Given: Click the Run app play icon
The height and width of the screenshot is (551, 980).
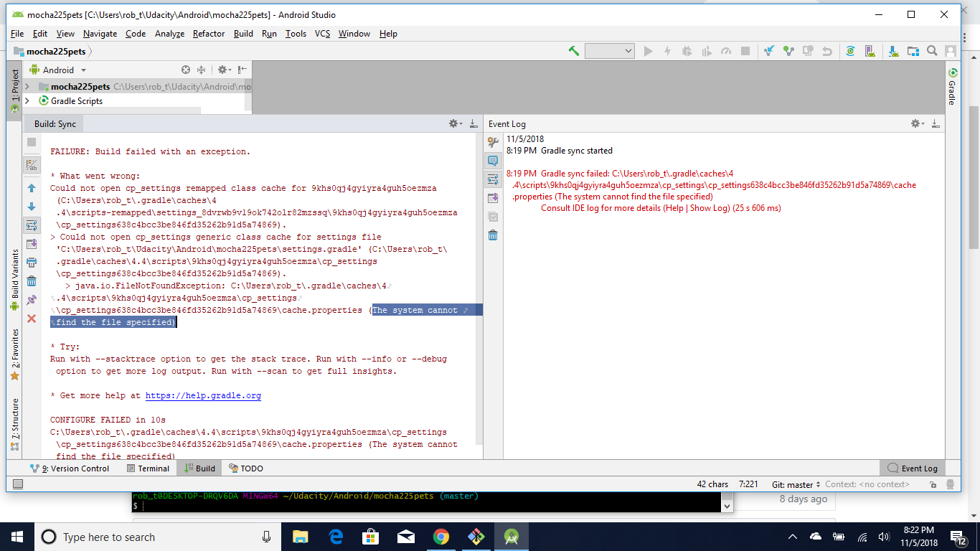Looking at the screenshot, I should tap(649, 51).
